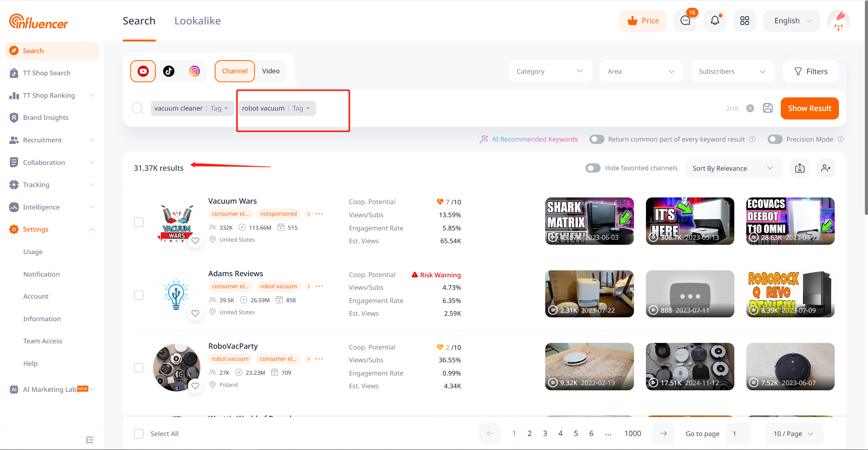Collapse the sidebar menu icon
The width and height of the screenshot is (868, 450).
90,440
